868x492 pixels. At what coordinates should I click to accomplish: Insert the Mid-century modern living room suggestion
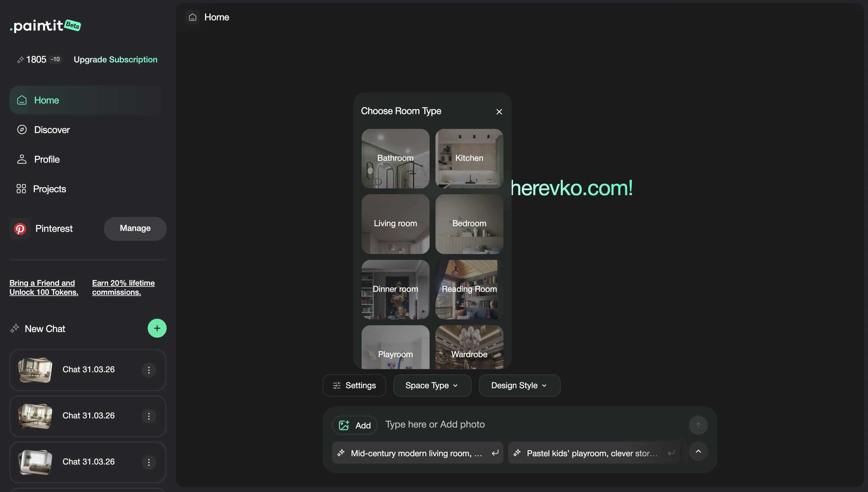(417, 453)
